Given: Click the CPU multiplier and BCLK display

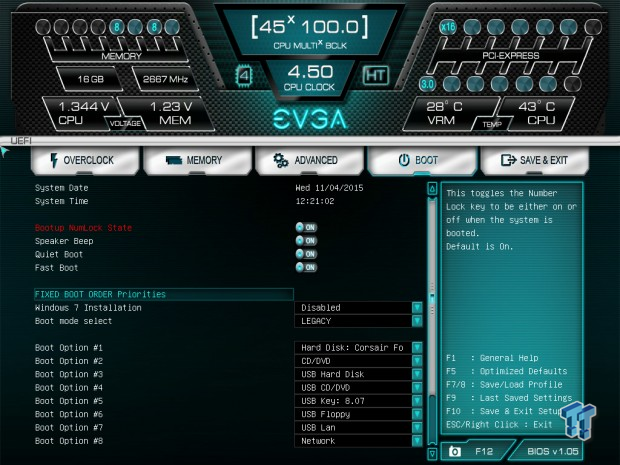Looking at the screenshot, I should [x=310, y=32].
